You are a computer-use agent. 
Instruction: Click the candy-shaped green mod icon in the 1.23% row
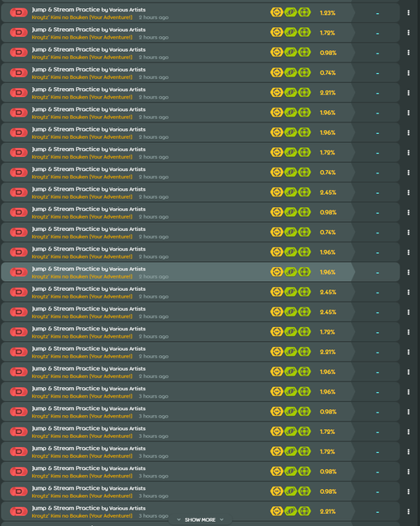tap(290, 12)
